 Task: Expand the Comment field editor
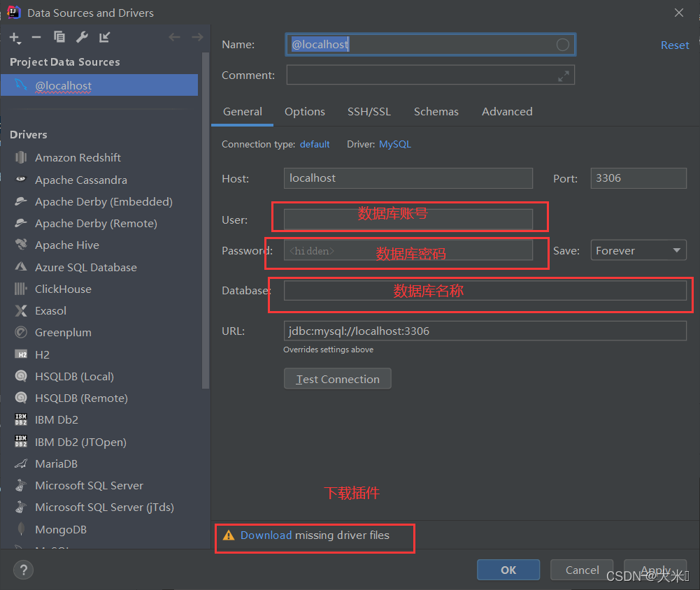pos(564,76)
